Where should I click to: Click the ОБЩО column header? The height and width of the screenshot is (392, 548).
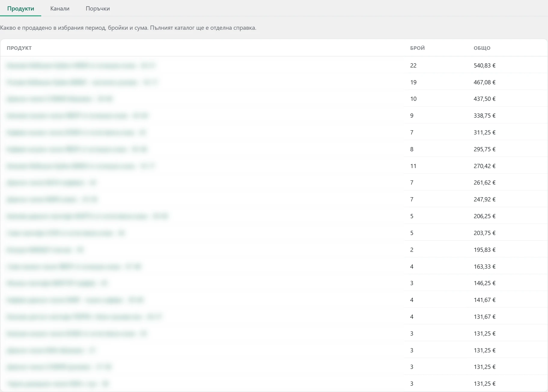pyautogui.click(x=482, y=48)
